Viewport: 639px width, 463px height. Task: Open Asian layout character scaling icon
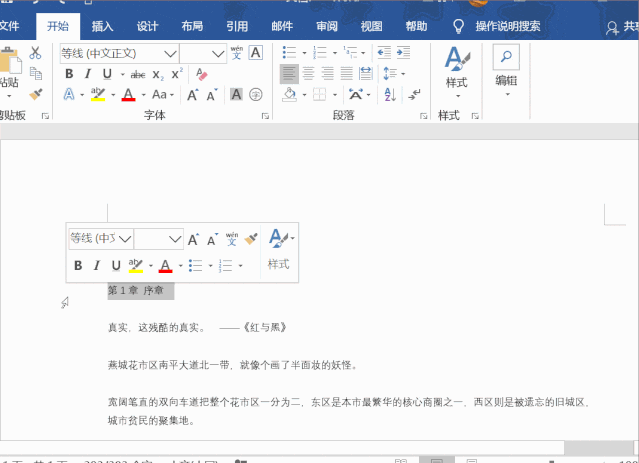356,95
